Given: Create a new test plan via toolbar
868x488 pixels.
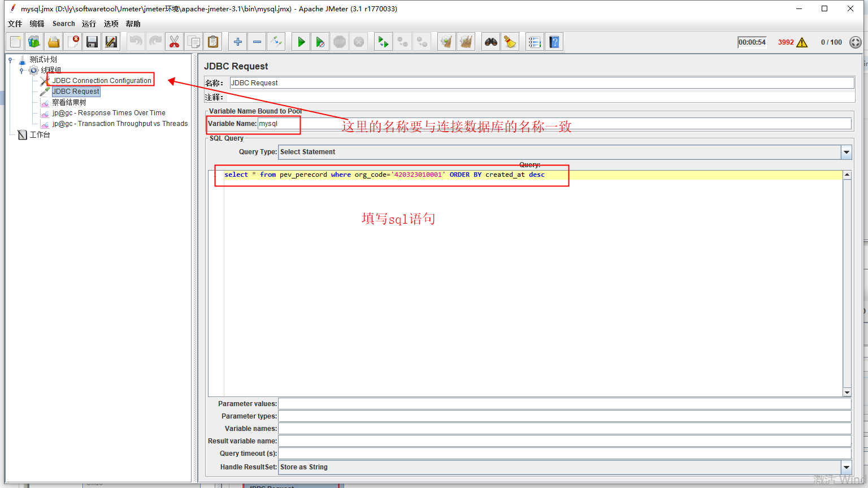Looking at the screenshot, I should [x=15, y=42].
